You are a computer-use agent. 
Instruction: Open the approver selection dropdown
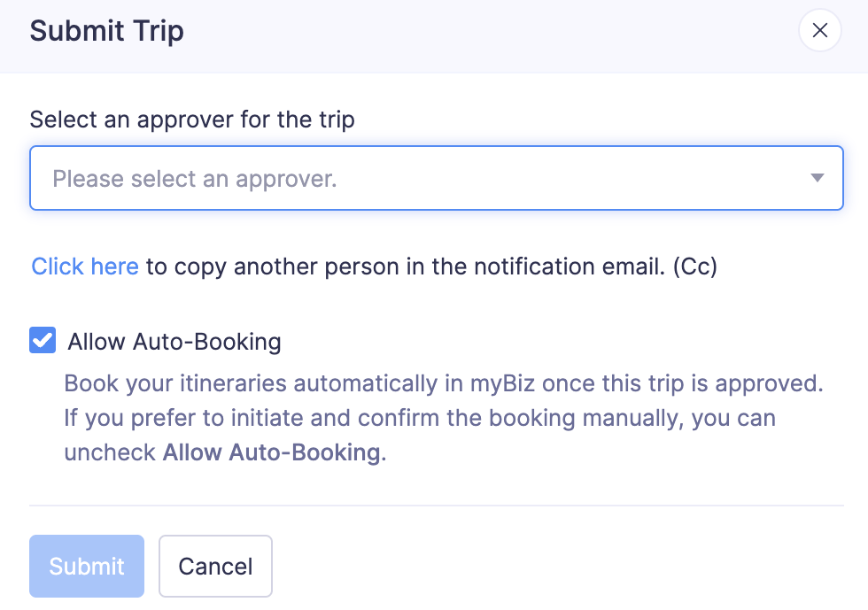tap(436, 178)
